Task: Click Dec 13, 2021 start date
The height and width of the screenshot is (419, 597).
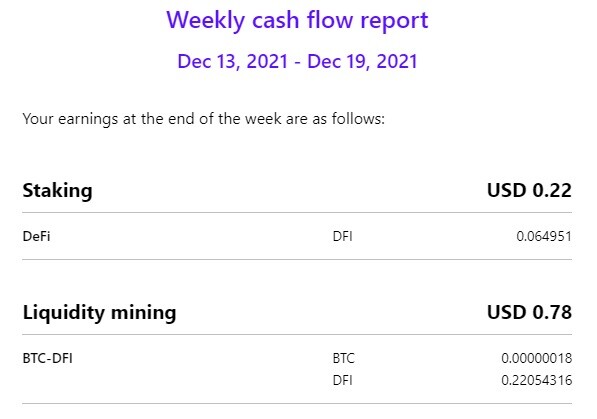Action: (x=233, y=61)
